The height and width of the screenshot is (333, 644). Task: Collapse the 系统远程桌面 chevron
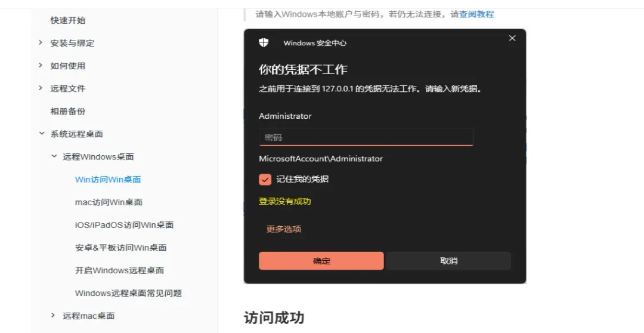[x=42, y=133]
